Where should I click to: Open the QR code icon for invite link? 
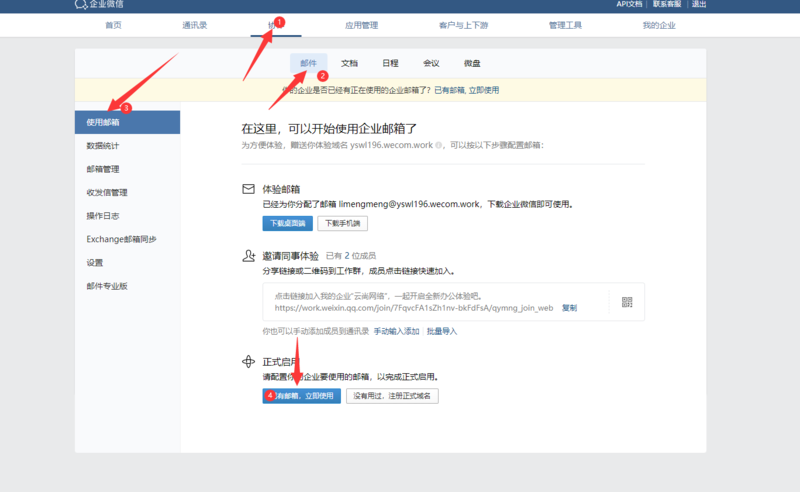click(x=627, y=302)
